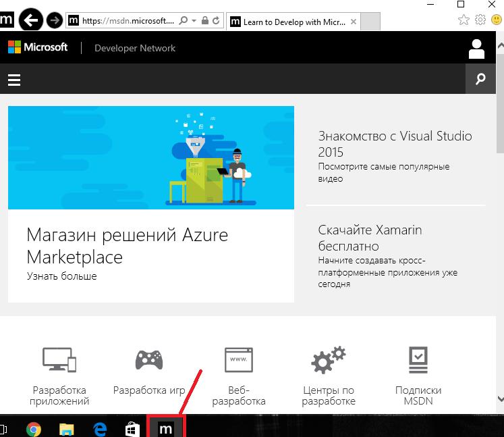Viewport: 504px width, 437px height.
Task: Open the 'Центры по разработке' label
Action: pyautogui.click(x=329, y=396)
